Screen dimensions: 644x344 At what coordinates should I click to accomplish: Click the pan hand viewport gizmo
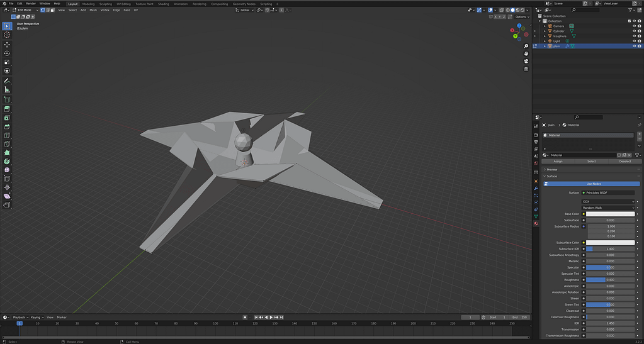point(526,53)
